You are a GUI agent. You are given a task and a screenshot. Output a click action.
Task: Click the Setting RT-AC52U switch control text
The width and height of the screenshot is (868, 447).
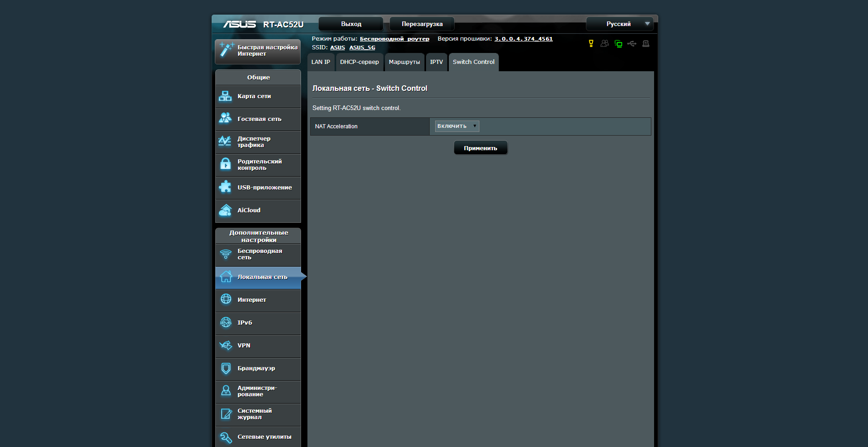(356, 108)
